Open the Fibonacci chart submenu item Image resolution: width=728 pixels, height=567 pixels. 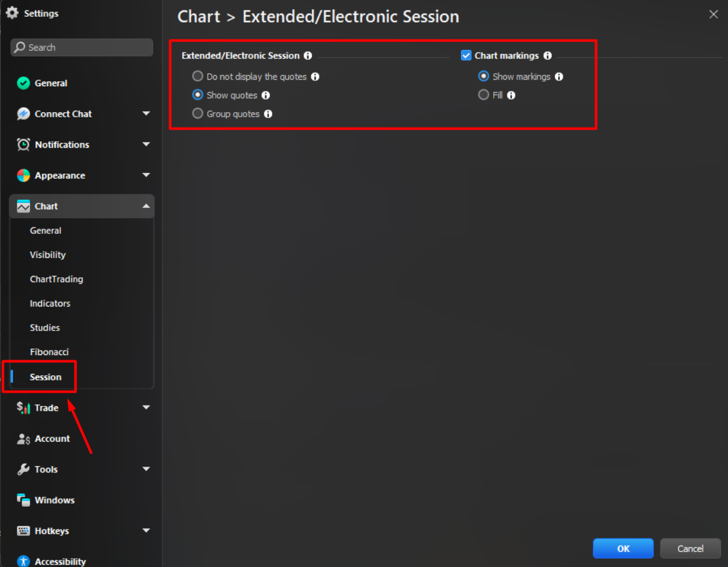pos(49,352)
